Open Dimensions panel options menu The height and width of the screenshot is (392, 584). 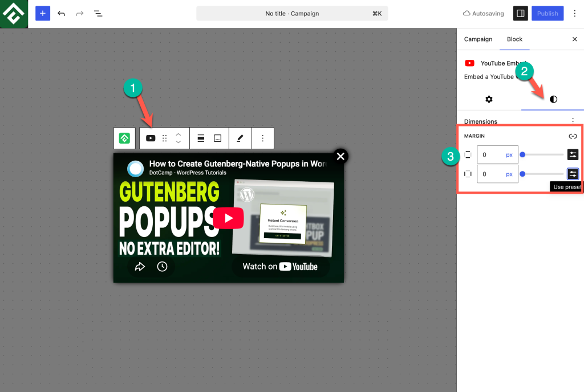coord(573,120)
